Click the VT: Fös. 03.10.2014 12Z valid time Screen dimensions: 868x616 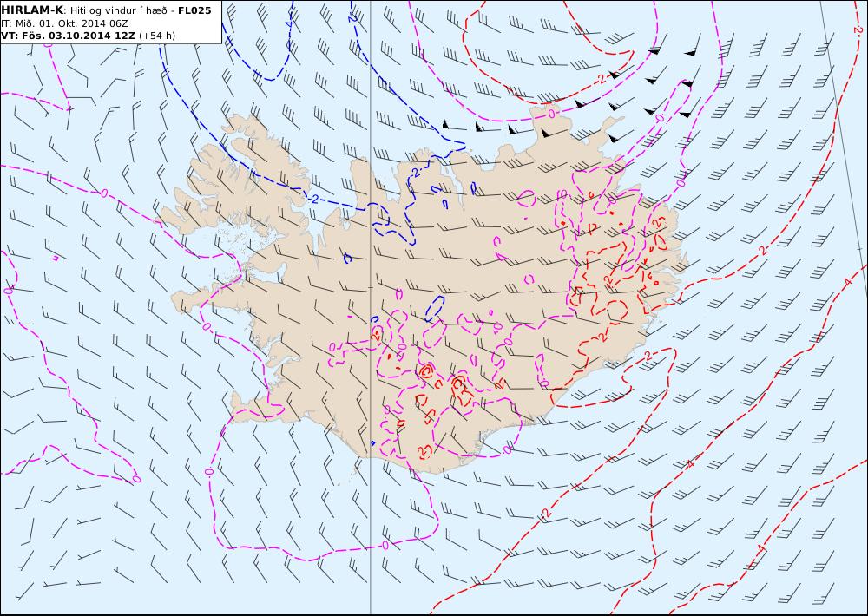(68, 36)
